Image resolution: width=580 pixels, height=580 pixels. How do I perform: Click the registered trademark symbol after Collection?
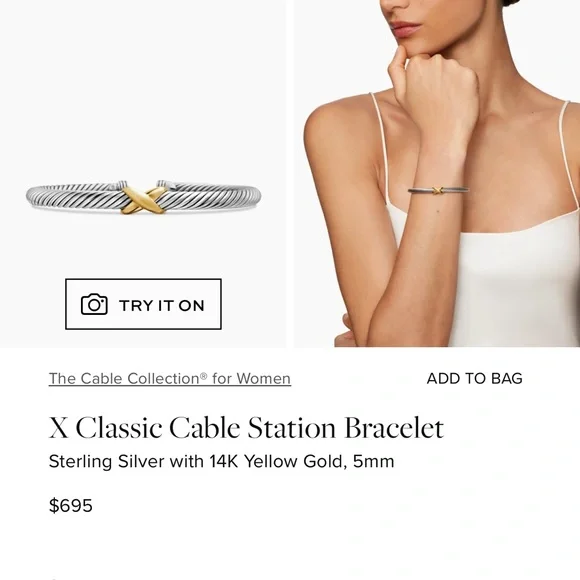coord(203,376)
